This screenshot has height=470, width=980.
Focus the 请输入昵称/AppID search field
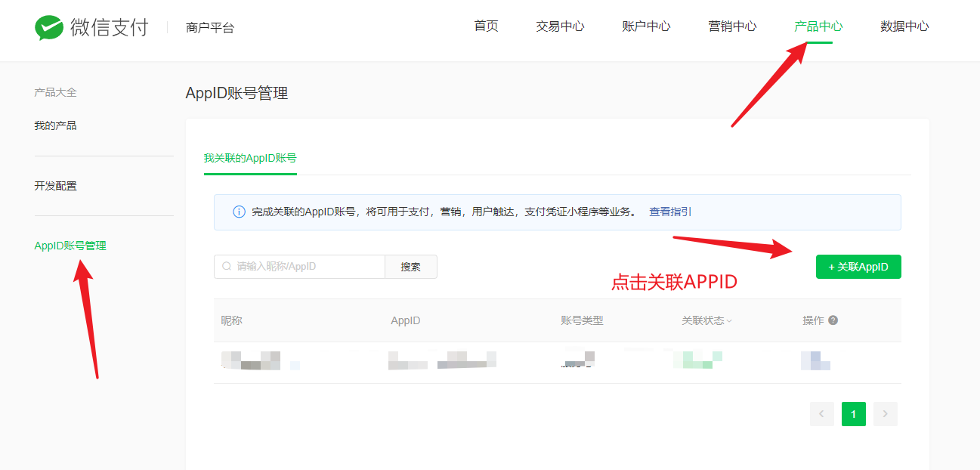click(x=300, y=267)
